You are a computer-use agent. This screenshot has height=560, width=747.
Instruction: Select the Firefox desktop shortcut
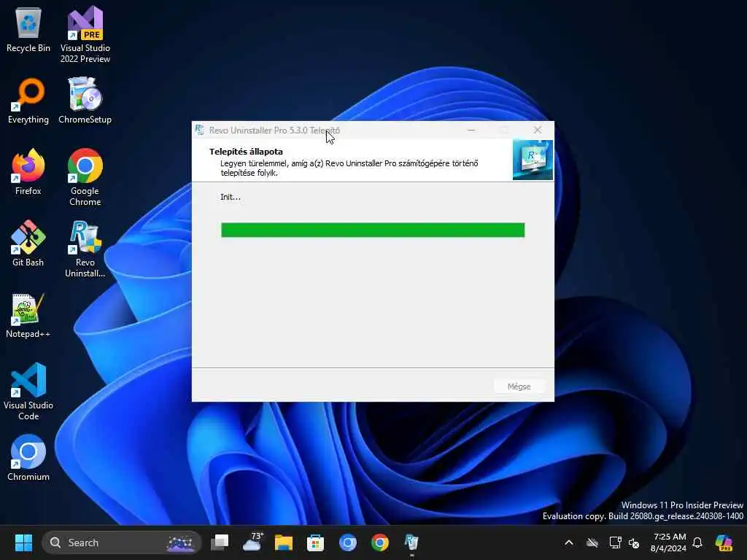click(x=28, y=172)
